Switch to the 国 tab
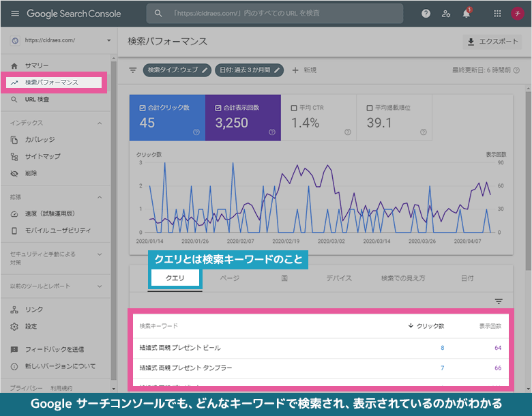532x416 pixels. [284, 278]
